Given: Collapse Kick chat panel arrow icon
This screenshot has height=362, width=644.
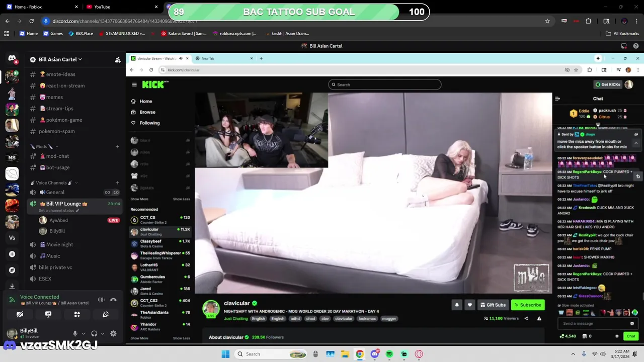Looking at the screenshot, I should [x=557, y=99].
